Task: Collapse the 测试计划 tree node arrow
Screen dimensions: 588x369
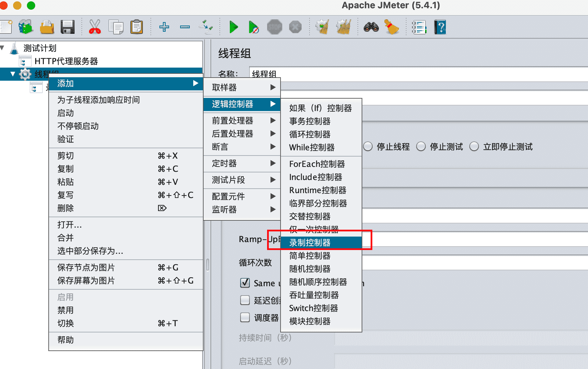Action: (x=2, y=48)
